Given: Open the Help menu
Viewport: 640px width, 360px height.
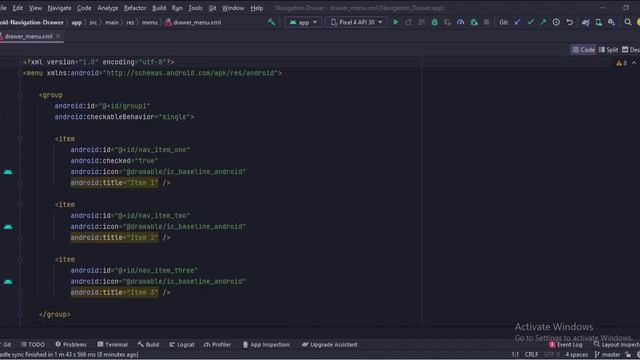Looking at the screenshot, I should (x=257, y=8).
